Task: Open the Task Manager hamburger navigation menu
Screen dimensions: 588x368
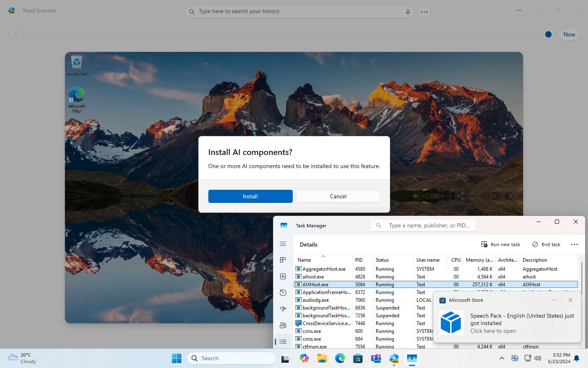Action: (283, 244)
